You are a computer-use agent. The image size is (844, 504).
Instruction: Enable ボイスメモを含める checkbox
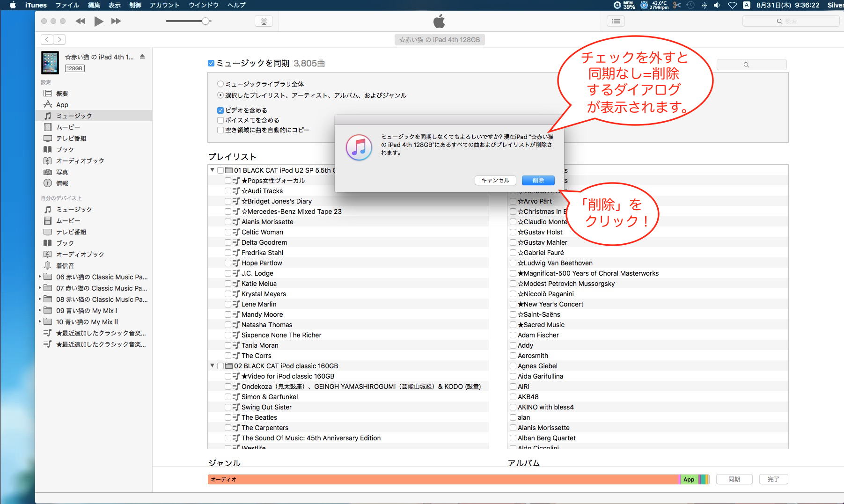tap(220, 120)
